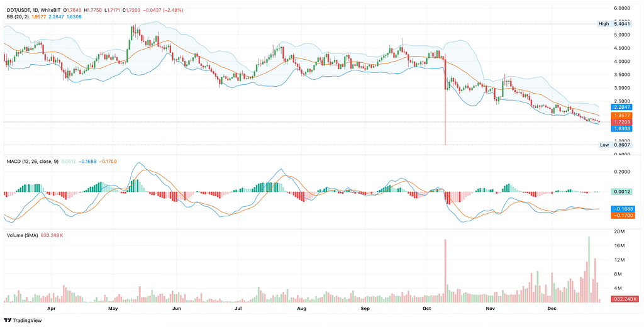Click the 6.0000 price axis label
Viewport: 644px width, 327px height.
click(623, 8)
